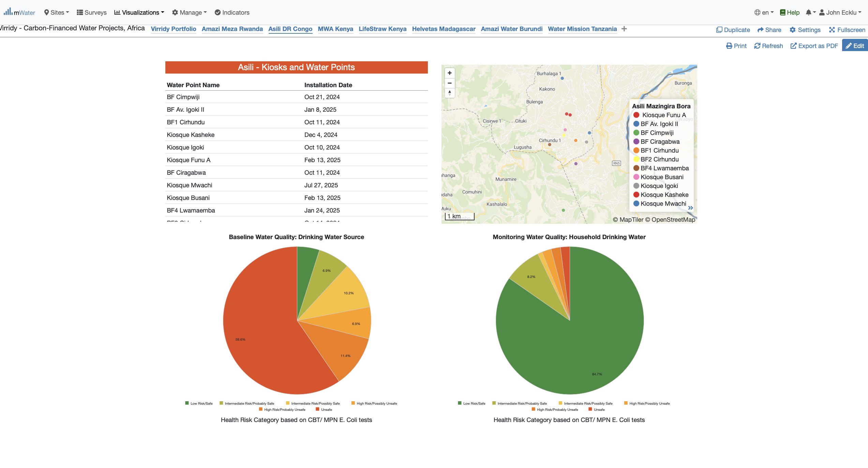Open the notifications bell menu
This screenshot has width=868, height=468.
(x=811, y=12)
